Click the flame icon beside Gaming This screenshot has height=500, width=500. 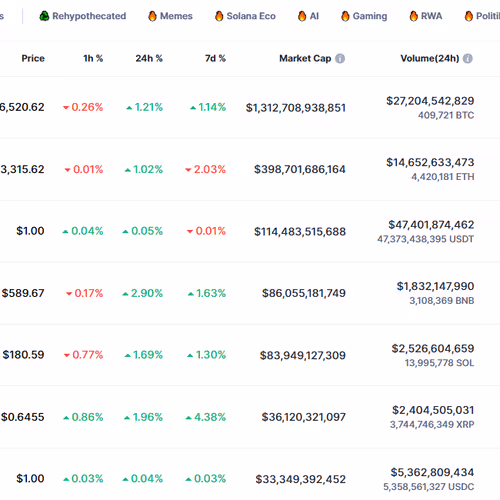[x=345, y=16]
